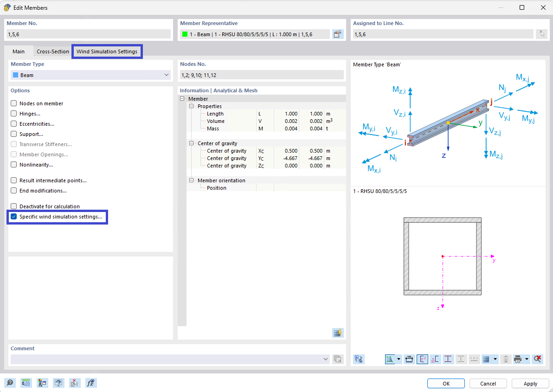Click the help question-mark icon at bottom left

(10, 383)
